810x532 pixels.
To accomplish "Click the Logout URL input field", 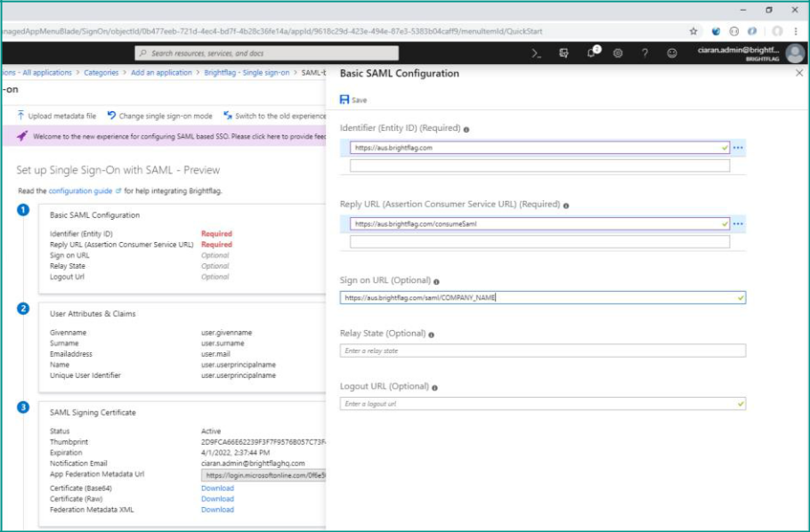I will pyautogui.click(x=542, y=404).
